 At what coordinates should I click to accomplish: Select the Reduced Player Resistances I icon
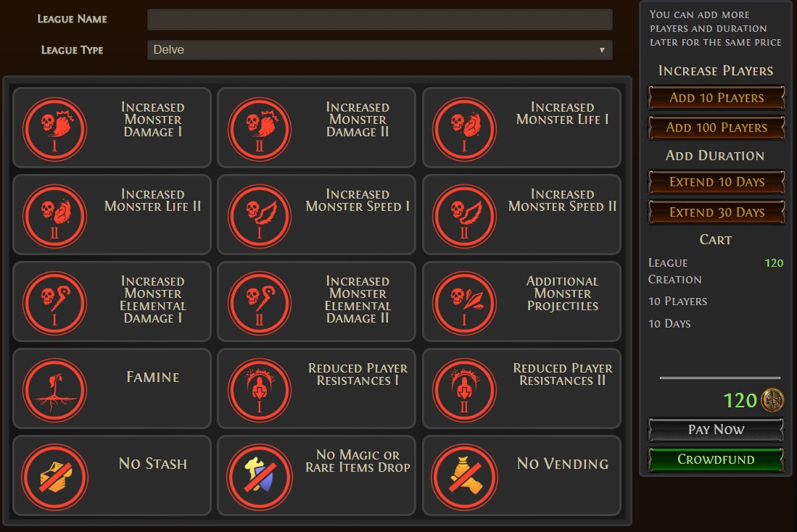tap(259, 390)
